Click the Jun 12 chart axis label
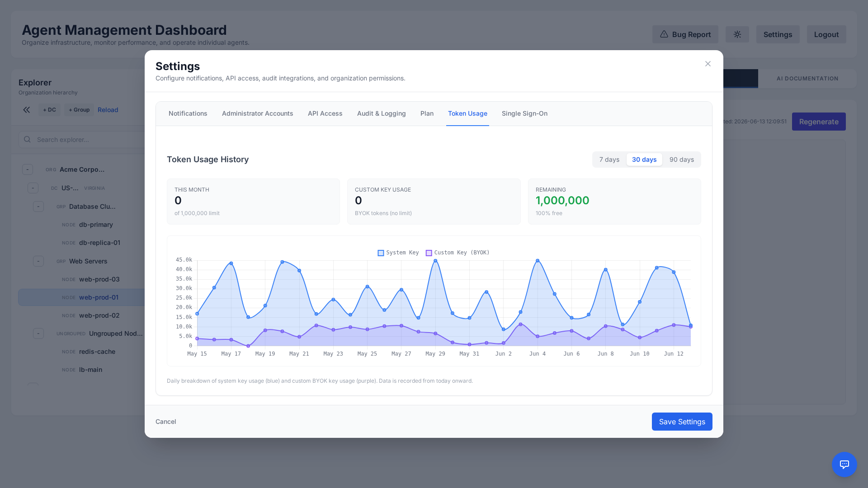Viewport: 868px width, 488px height. pyautogui.click(x=674, y=354)
